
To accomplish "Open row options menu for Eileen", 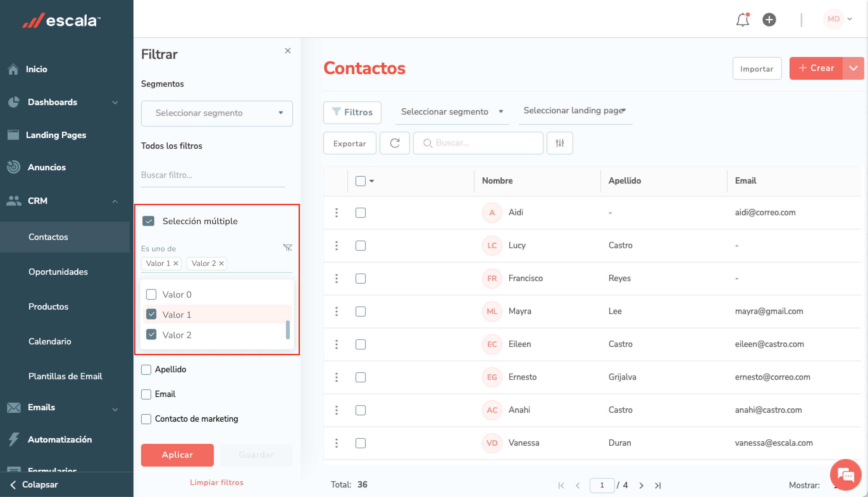I will 337,344.
